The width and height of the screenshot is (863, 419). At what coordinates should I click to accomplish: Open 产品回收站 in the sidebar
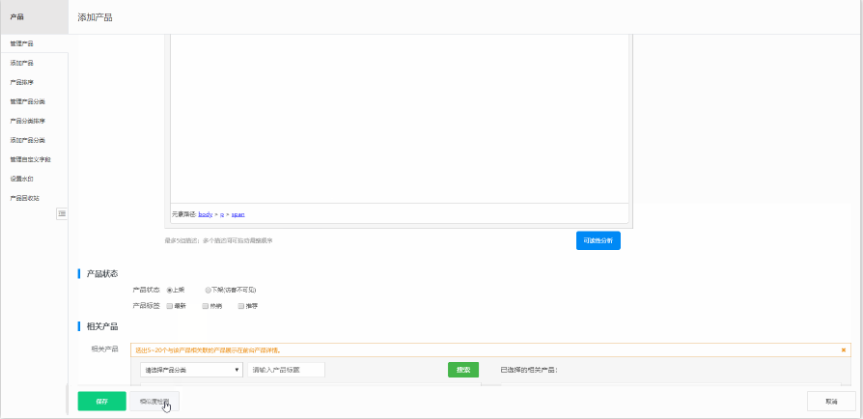point(25,198)
